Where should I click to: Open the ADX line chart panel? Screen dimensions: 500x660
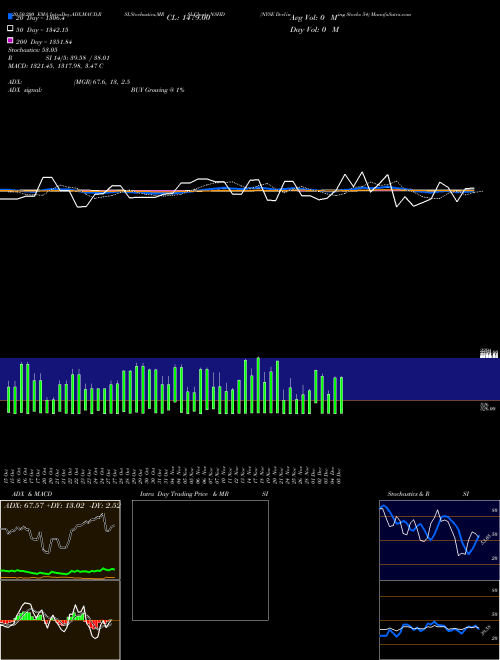60,540
